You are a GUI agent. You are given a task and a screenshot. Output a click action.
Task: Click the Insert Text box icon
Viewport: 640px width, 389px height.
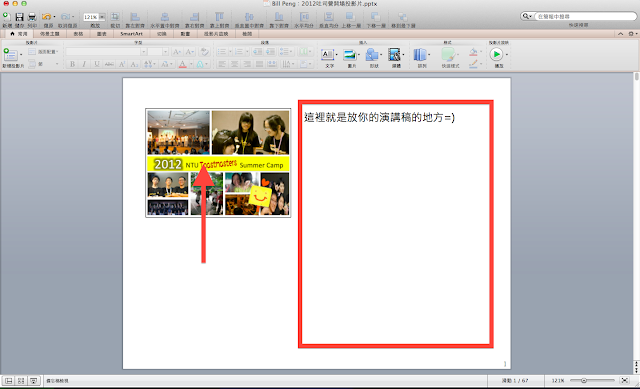(328, 55)
